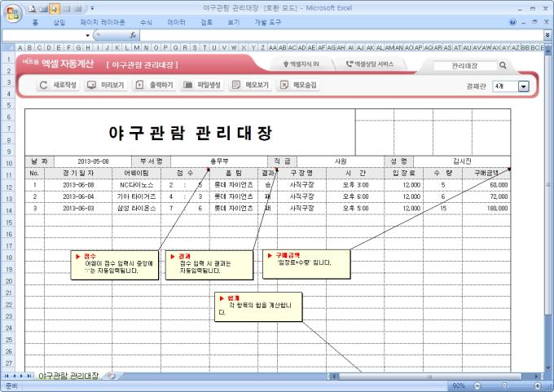
Task: Open the 삽입 ribbon tab
Action: (59, 22)
